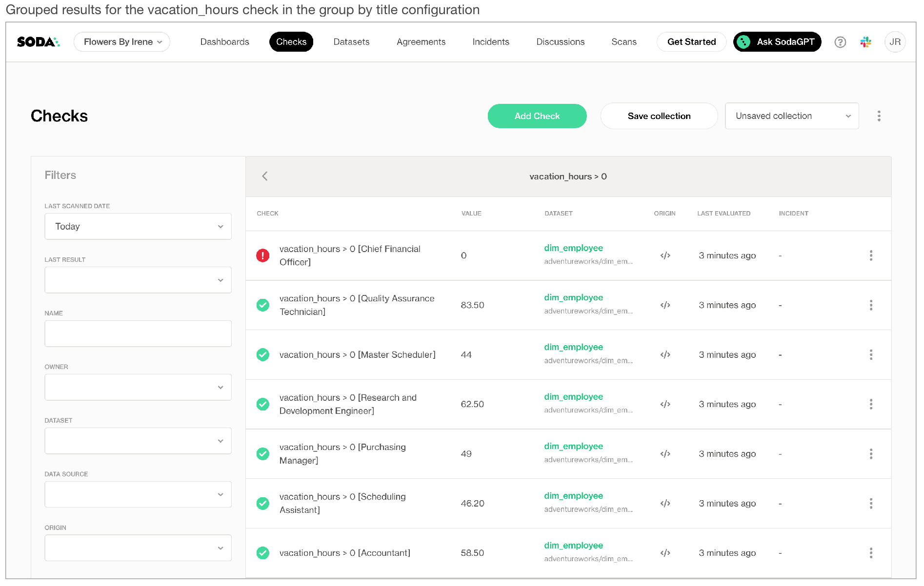The height and width of the screenshot is (586, 924).
Task: Click the help question mark icon
Action: [840, 42]
